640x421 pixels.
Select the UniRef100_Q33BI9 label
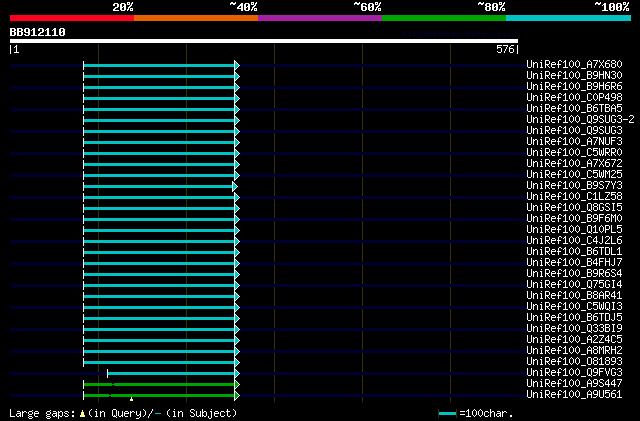574,329
